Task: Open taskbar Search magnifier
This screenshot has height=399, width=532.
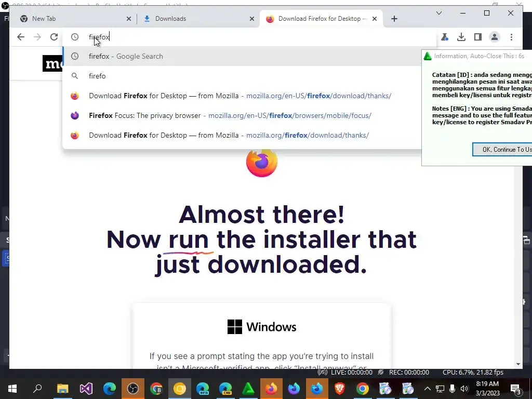Action: 37,389
